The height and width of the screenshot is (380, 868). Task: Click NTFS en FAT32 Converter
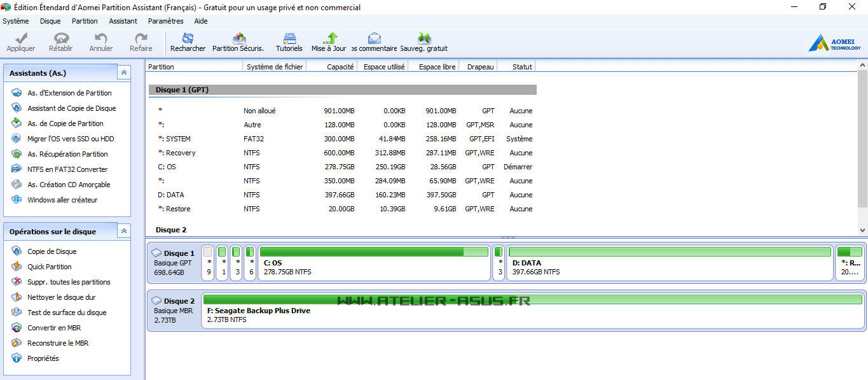[x=67, y=169]
